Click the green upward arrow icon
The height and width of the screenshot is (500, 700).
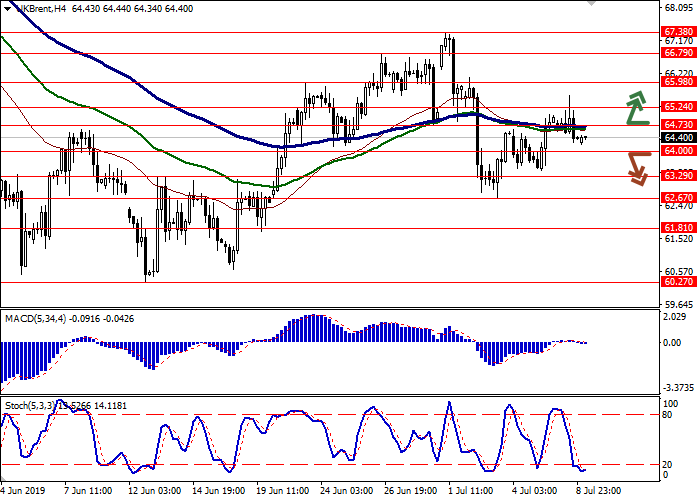click(637, 108)
